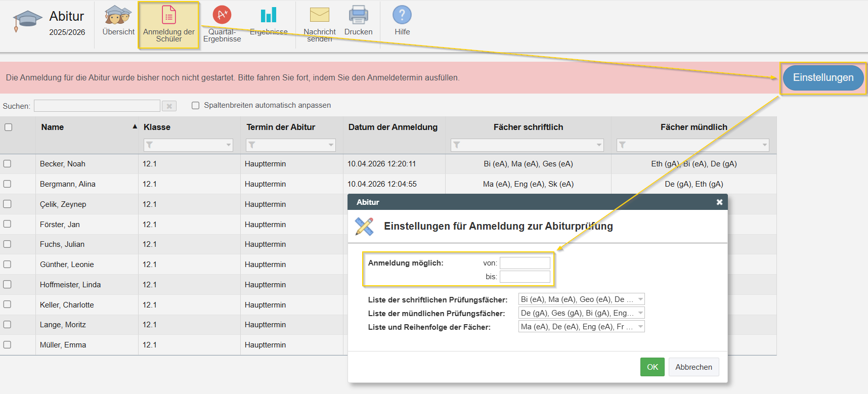
Task: Tick the checkbox for Becker, Noah
Action: click(x=8, y=164)
